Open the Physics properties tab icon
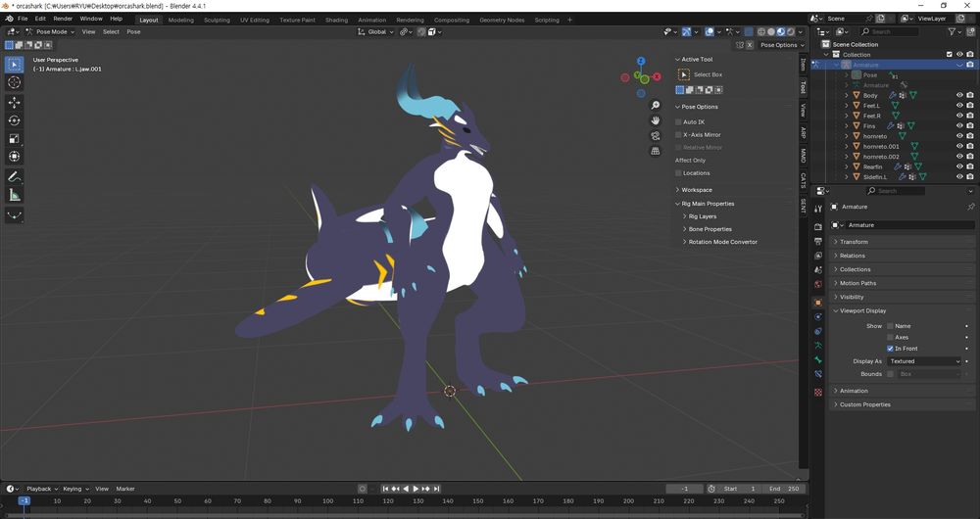 [818, 316]
